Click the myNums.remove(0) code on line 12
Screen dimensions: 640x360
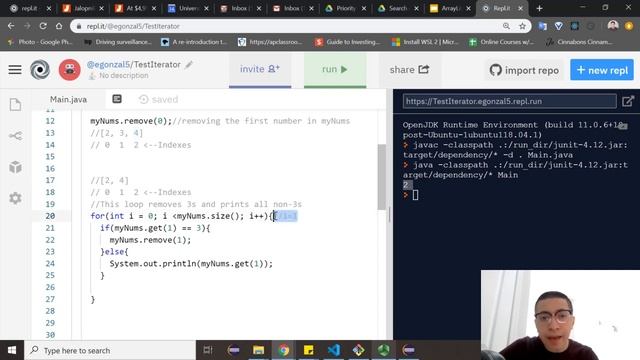pyautogui.click(x=131, y=121)
